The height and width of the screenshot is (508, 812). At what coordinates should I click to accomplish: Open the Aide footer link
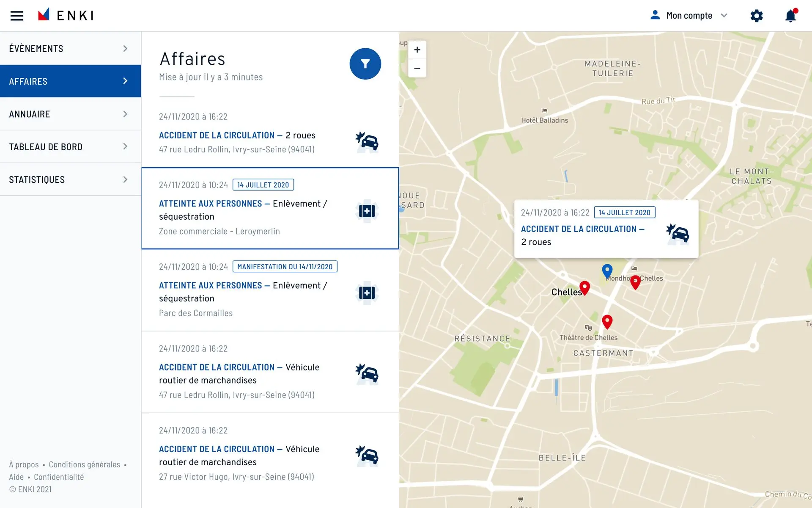tap(16, 477)
